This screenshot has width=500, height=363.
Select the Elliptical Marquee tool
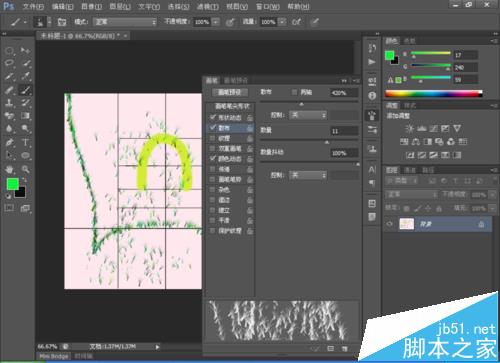click(x=9, y=51)
